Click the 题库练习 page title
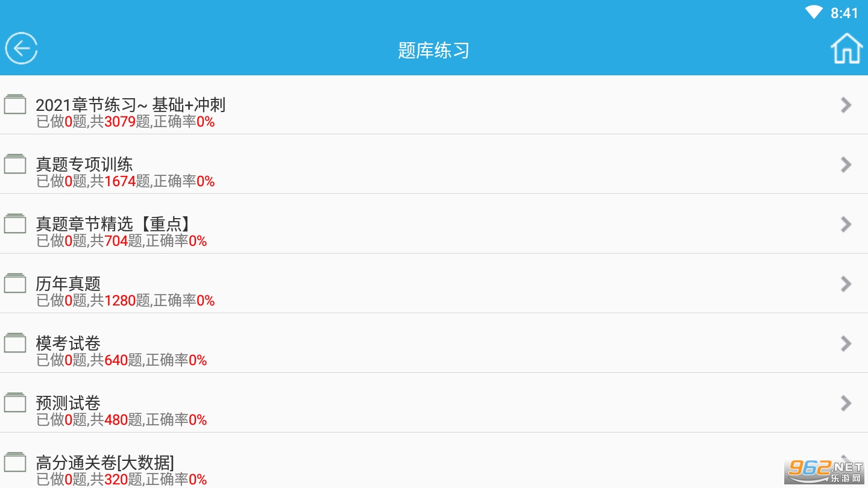The height and width of the screenshot is (488, 868). click(433, 50)
